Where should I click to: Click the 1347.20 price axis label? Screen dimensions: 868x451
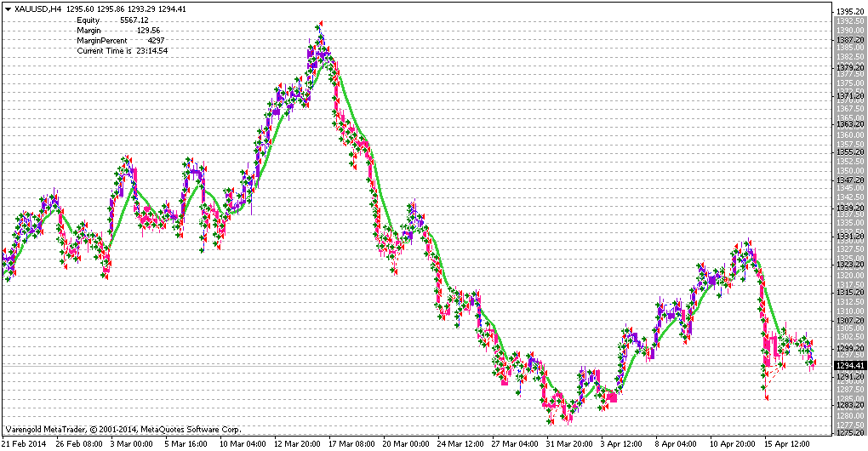point(850,180)
